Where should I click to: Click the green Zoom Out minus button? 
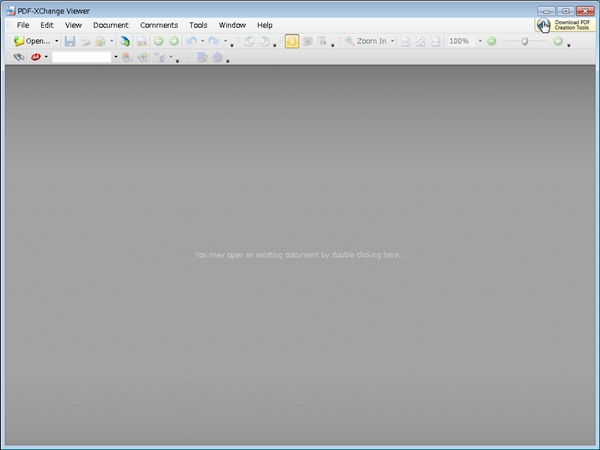pos(492,41)
